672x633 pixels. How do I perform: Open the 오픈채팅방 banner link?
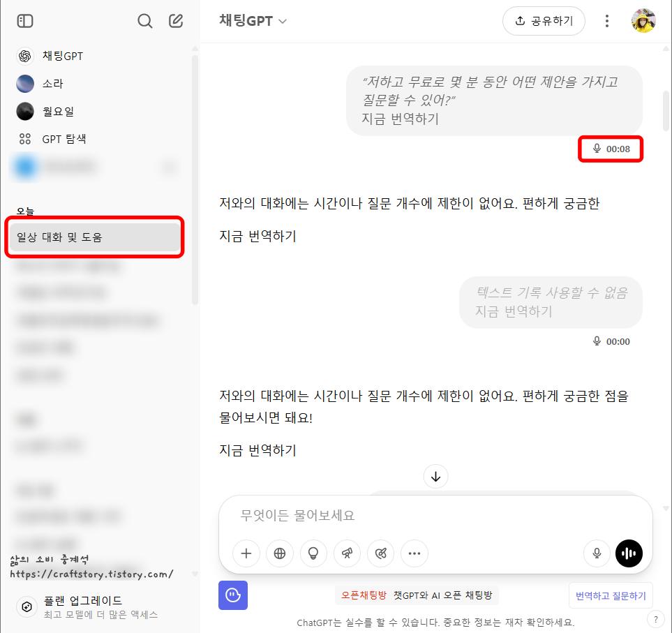pos(417,595)
